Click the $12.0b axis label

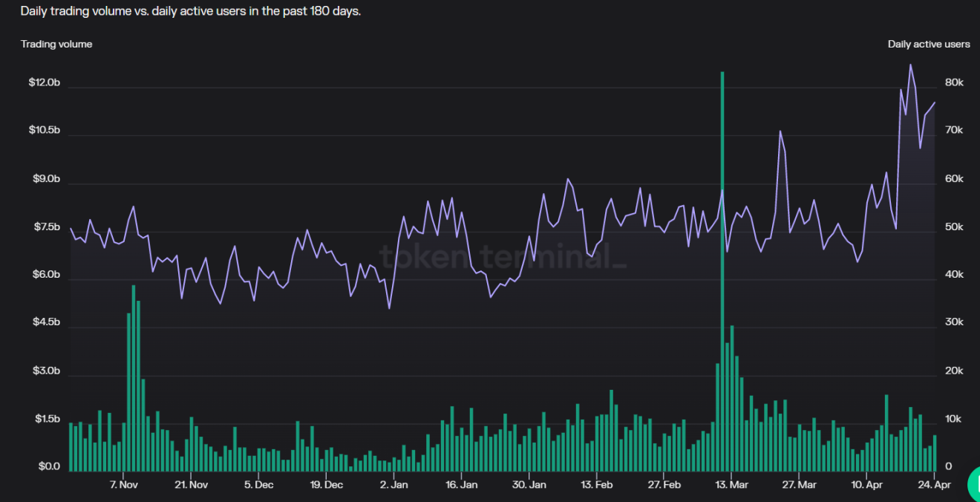coord(44,82)
